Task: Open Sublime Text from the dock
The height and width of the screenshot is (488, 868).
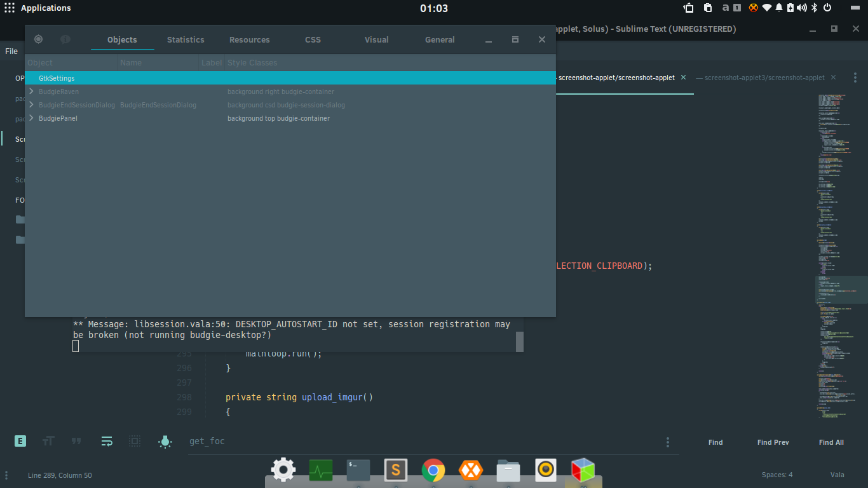Action: [396, 470]
